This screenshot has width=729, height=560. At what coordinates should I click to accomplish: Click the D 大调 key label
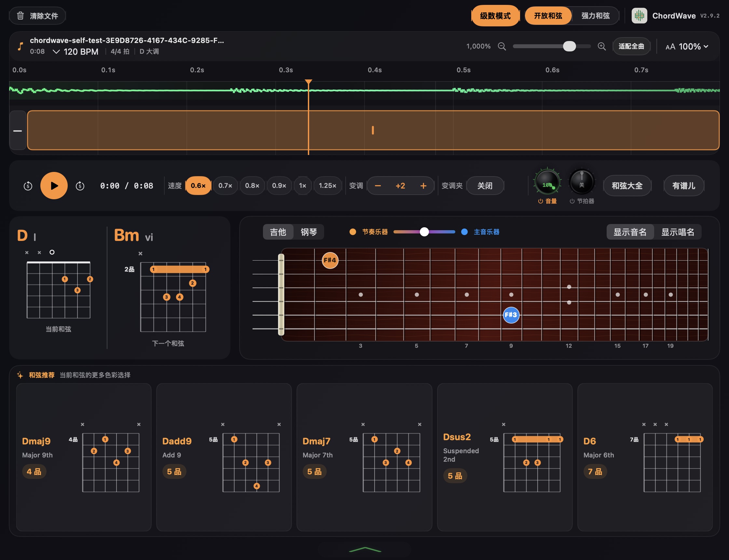149,52
